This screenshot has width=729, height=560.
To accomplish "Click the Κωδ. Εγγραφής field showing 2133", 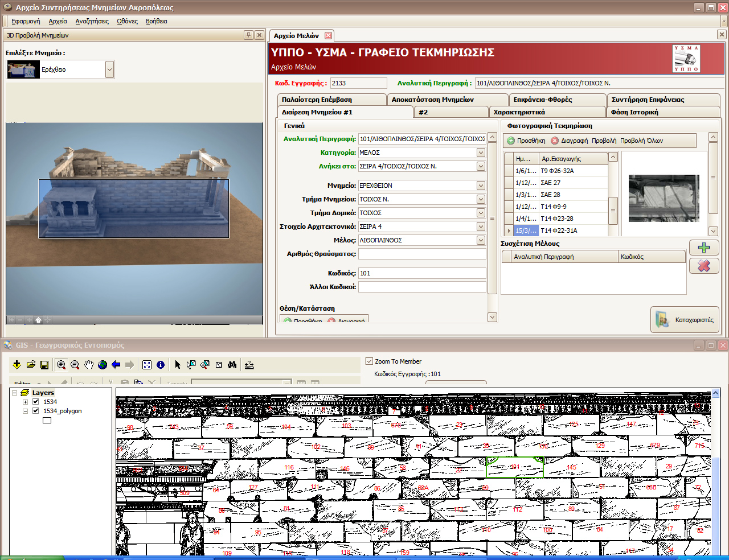I will 358,83.
